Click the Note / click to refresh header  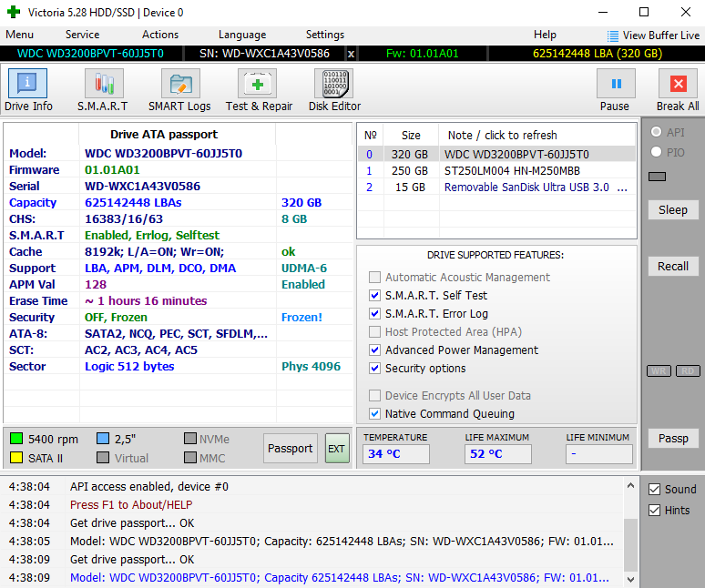[502, 136]
